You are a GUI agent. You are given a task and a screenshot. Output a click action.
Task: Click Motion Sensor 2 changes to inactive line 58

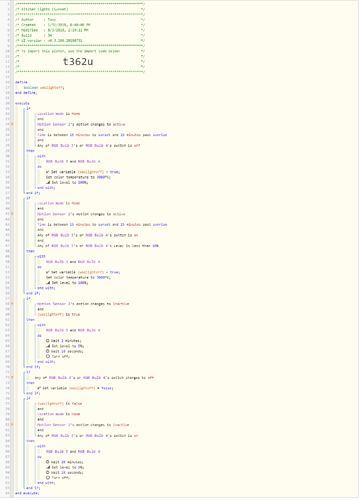coord(83,304)
